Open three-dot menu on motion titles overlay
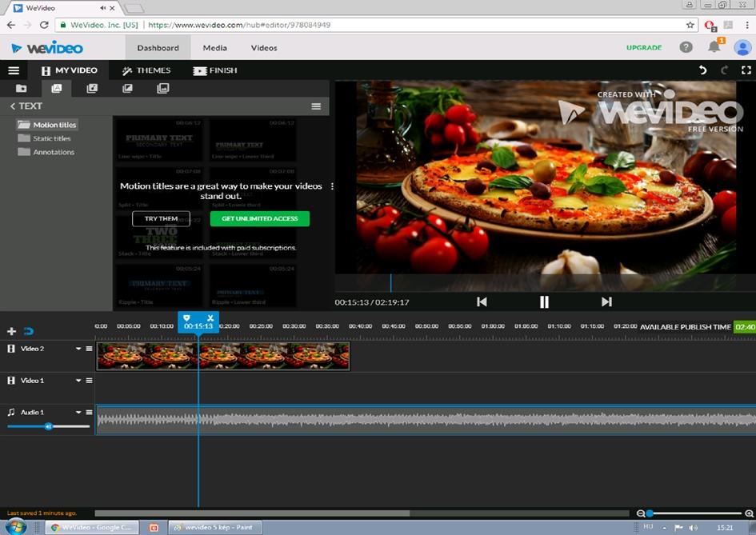756x535 pixels. (332, 186)
